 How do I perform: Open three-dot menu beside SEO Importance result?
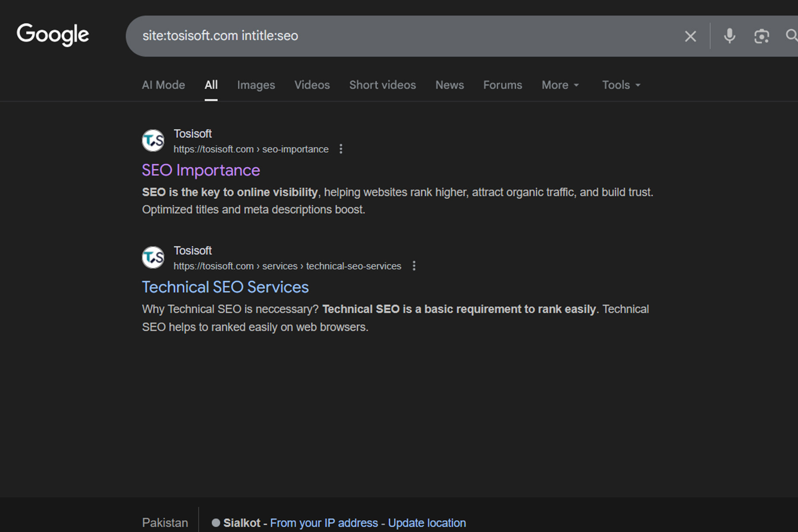[341, 149]
